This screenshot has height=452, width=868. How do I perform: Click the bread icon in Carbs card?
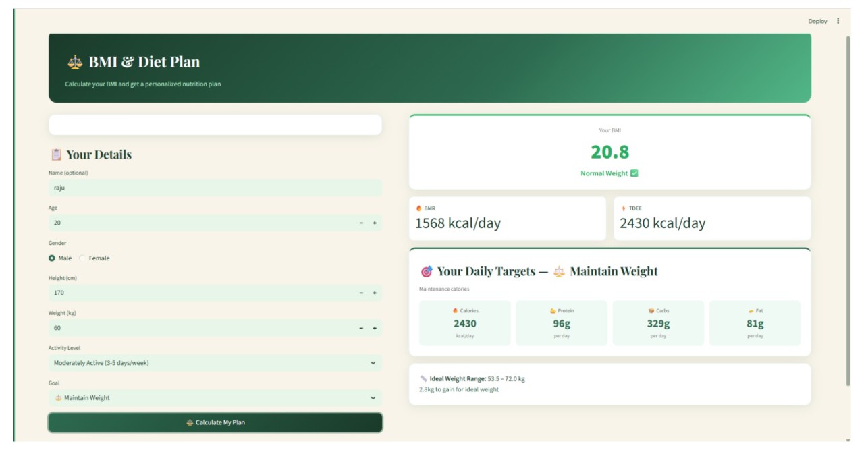(x=651, y=311)
